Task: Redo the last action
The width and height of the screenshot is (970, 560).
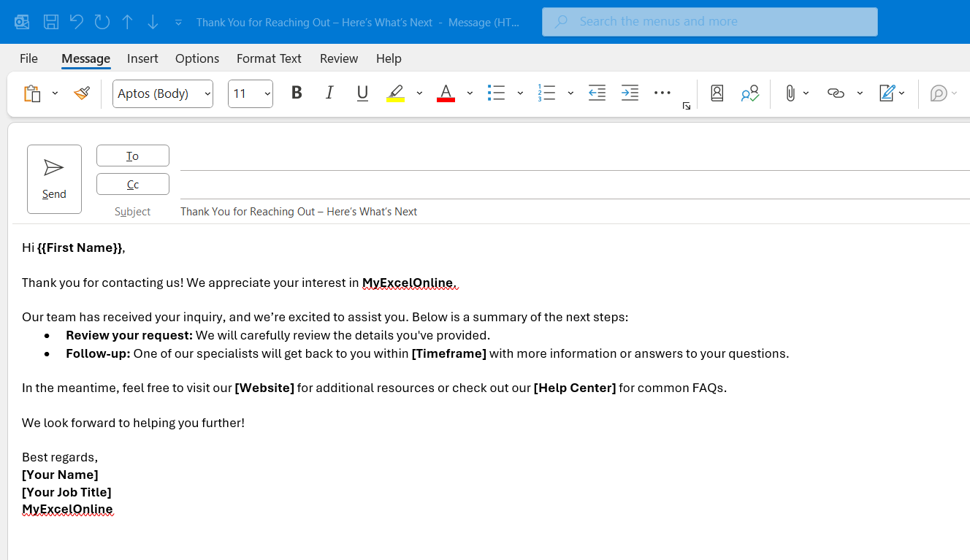Action: (102, 22)
